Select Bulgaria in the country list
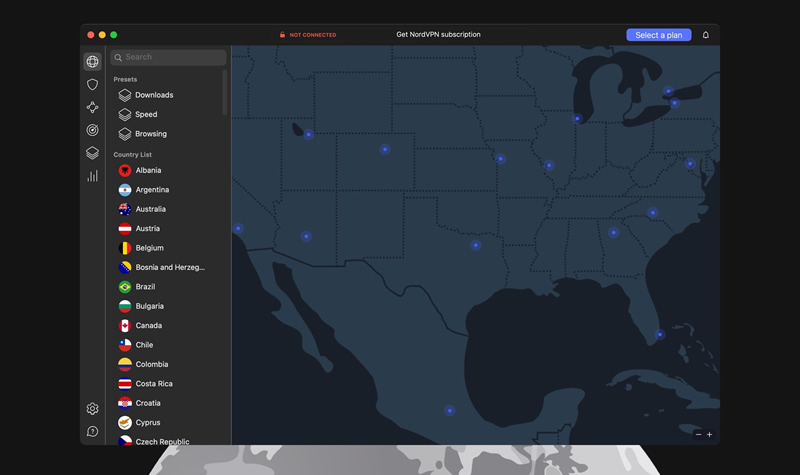 (x=149, y=306)
